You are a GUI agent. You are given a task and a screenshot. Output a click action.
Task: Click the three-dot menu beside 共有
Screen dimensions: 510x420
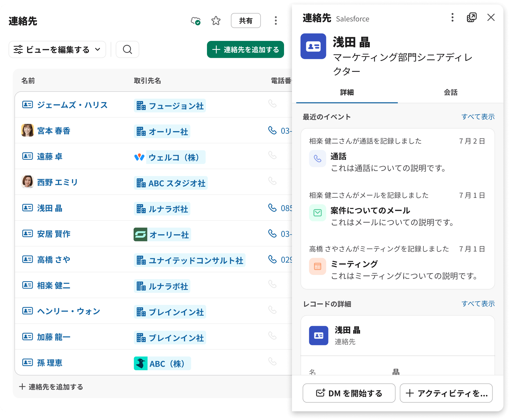point(276,21)
